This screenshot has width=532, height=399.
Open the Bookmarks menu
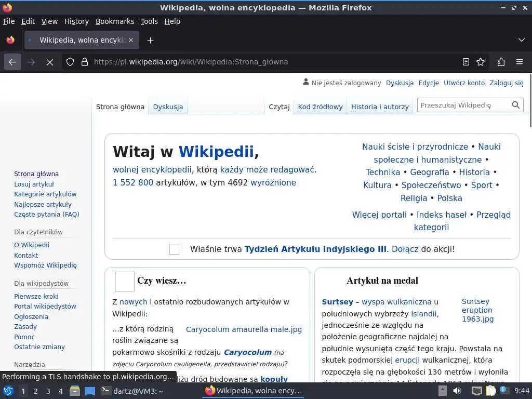(x=115, y=21)
